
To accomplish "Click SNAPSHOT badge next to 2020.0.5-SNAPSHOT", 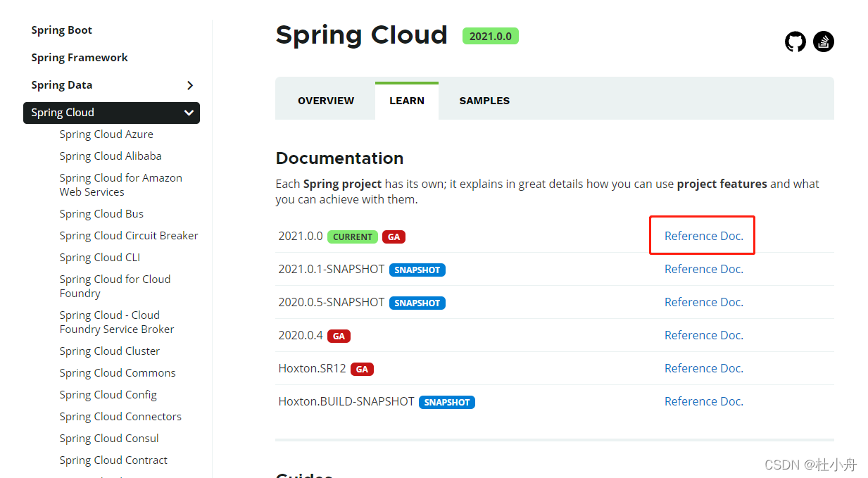I will click(x=417, y=303).
